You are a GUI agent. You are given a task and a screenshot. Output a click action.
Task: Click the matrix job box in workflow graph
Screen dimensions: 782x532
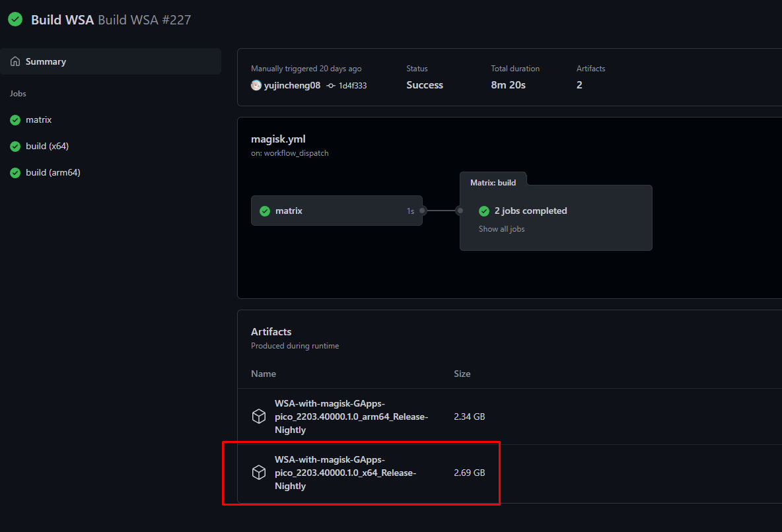point(336,211)
